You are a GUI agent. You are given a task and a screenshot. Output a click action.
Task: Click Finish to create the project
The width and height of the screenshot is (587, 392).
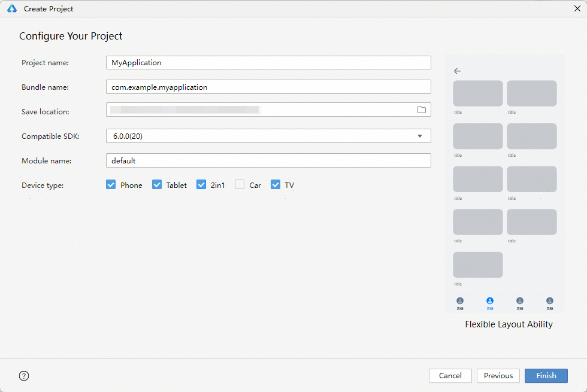pyautogui.click(x=546, y=376)
